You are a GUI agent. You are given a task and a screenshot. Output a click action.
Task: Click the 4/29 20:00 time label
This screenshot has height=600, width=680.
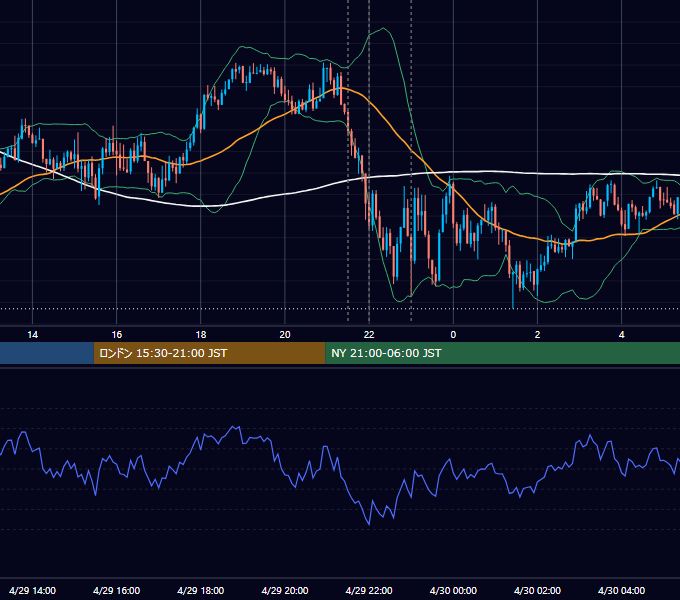point(285,590)
